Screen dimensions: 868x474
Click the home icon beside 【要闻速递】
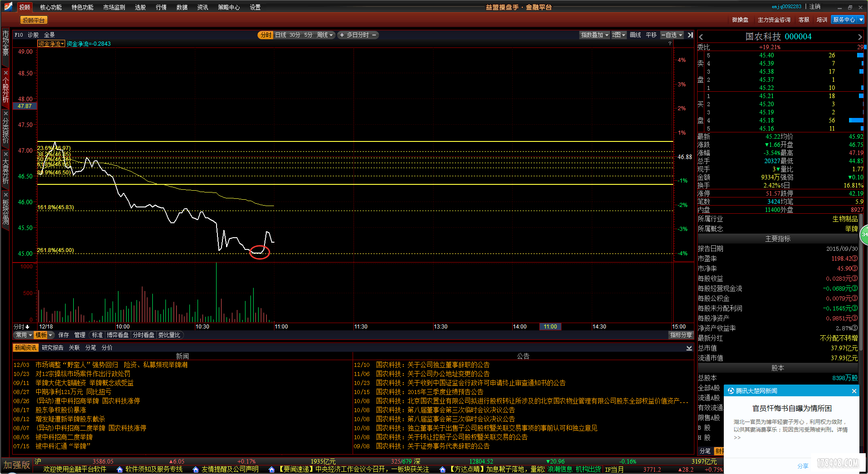click(271, 469)
